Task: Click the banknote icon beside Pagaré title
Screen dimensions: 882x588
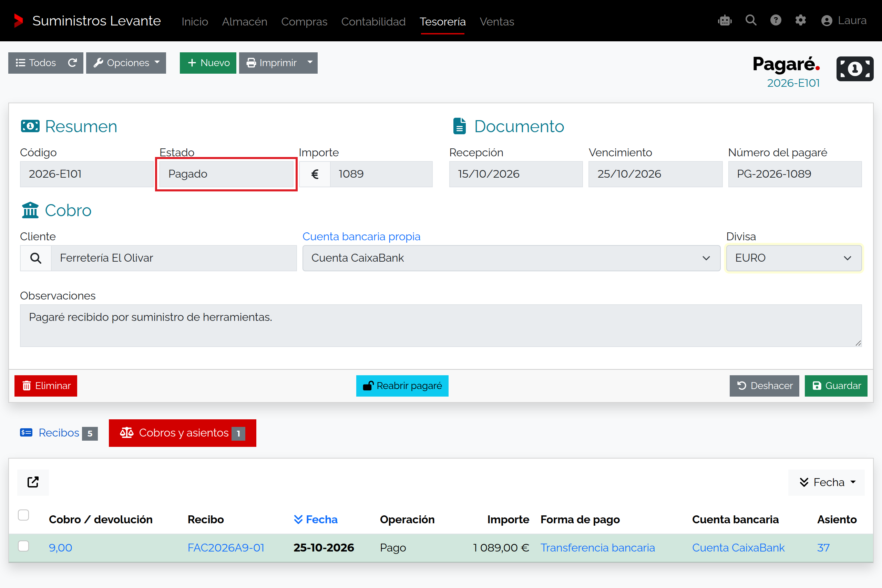Action: (x=854, y=69)
